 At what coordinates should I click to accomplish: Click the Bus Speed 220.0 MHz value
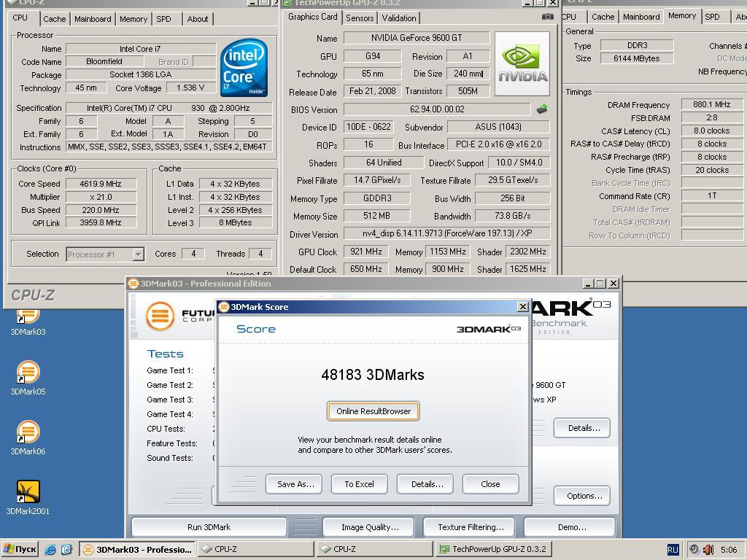click(x=101, y=210)
